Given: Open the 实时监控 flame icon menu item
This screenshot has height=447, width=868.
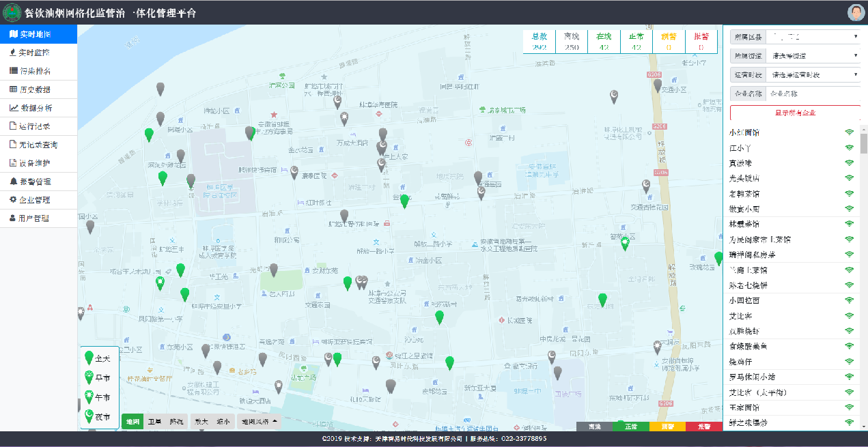Looking at the screenshot, I should click(x=13, y=53).
